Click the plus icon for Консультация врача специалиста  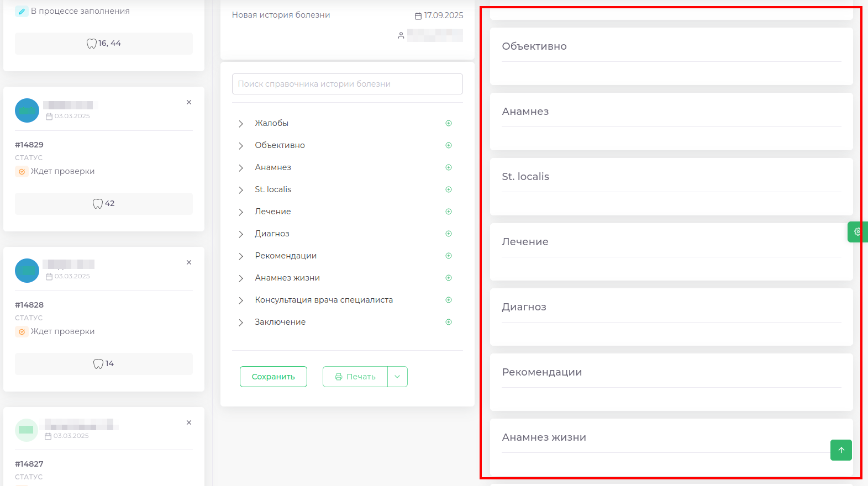(x=449, y=299)
